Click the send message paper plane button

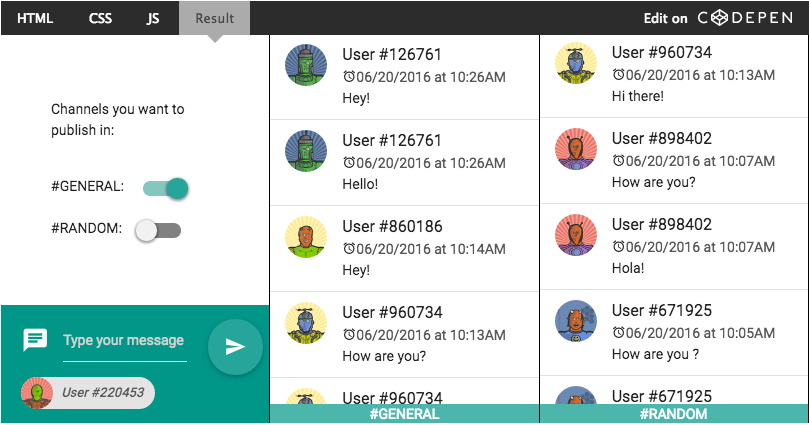pos(235,347)
